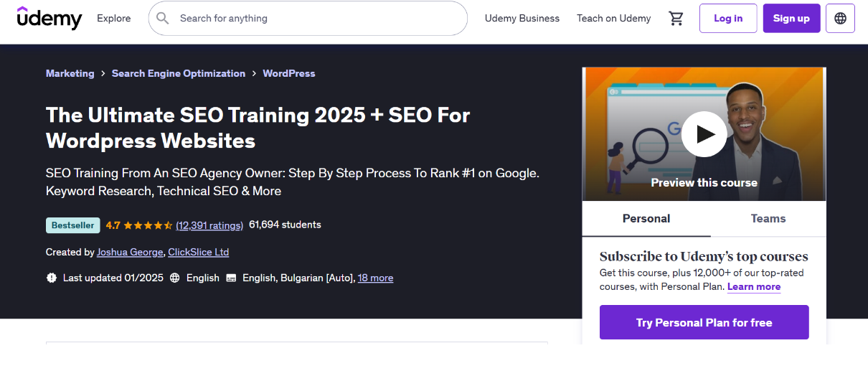This screenshot has width=868, height=371.
Task: Open the Udemy logo homepage
Action: tap(49, 18)
